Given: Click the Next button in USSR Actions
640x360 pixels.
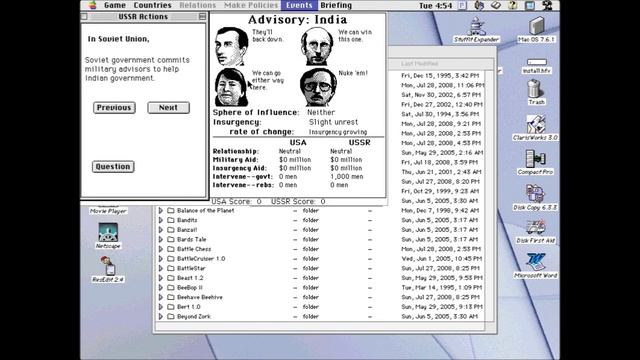Looking at the screenshot, I should coord(168,108).
